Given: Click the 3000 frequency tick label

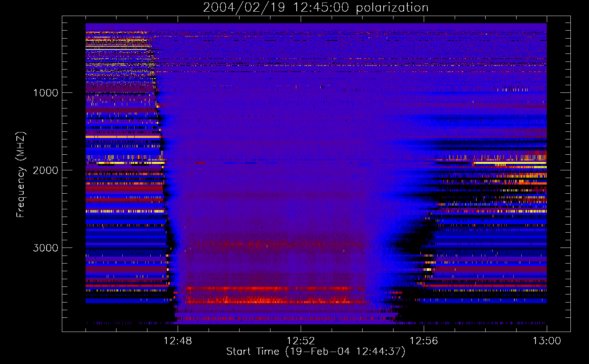Looking at the screenshot, I should tap(46, 248).
